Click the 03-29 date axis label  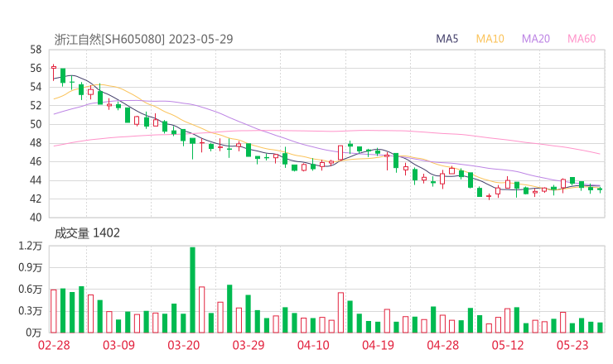(x=249, y=345)
